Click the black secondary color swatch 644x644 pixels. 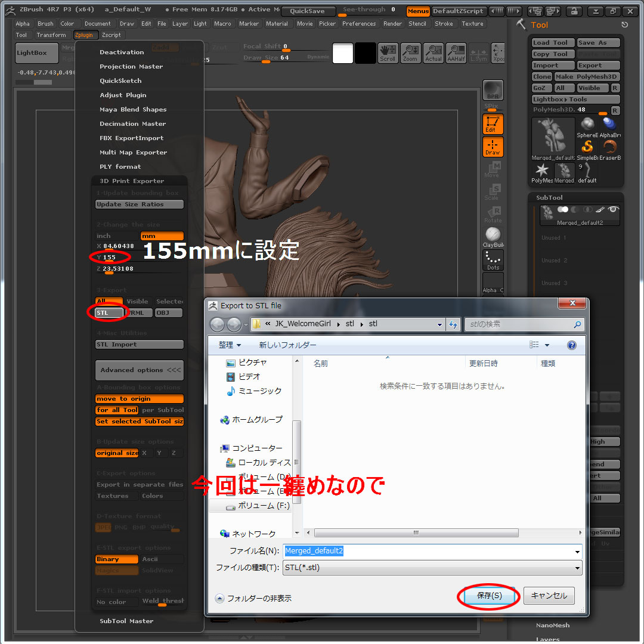[x=366, y=53]
